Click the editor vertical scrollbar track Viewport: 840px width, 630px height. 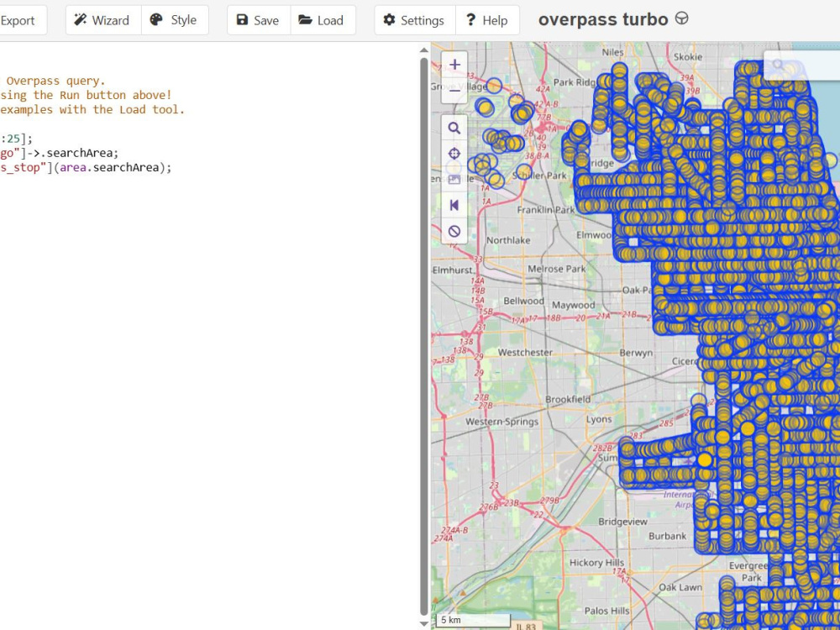click(x=423, y=338)
